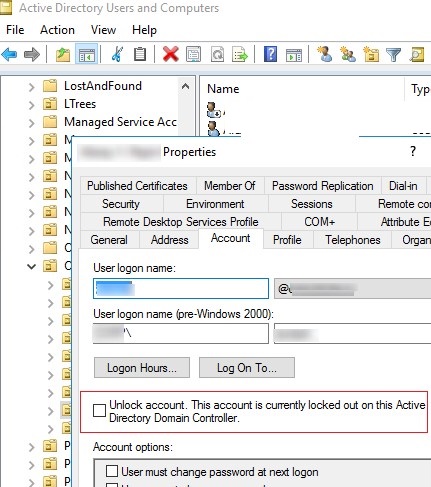
Task: Switch to the Dial-in tab
Action: [x=403, y=186]
